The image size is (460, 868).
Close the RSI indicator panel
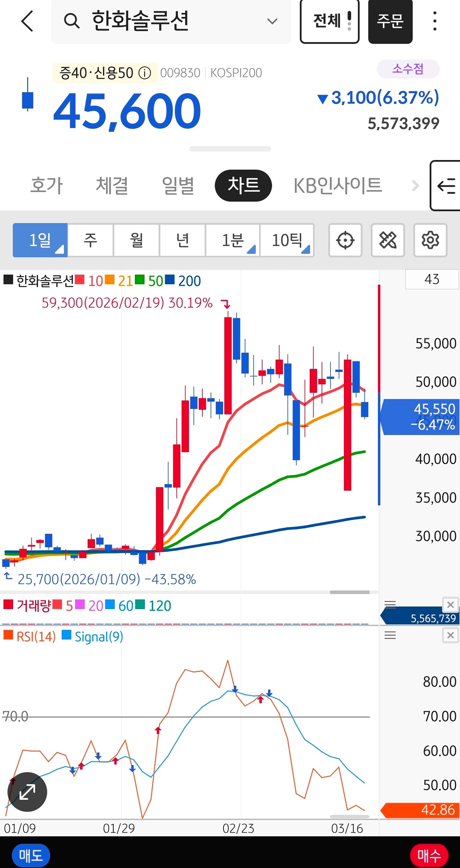coord(450,636)
